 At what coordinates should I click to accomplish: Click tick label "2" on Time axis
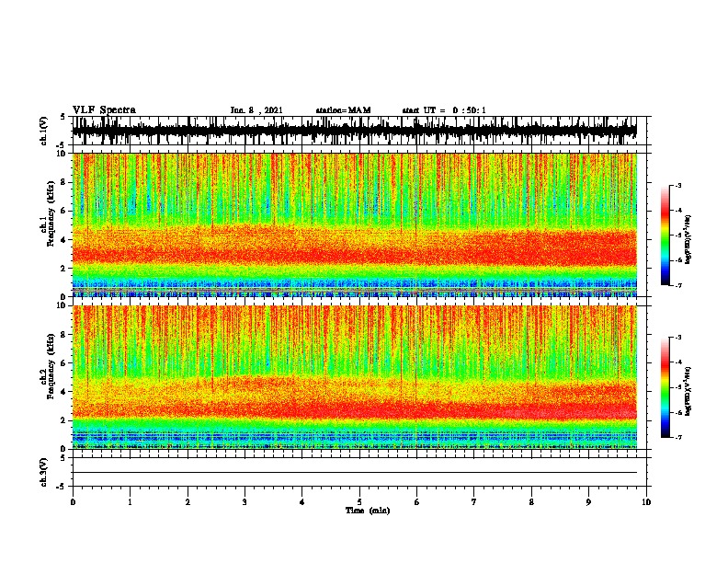188,502
